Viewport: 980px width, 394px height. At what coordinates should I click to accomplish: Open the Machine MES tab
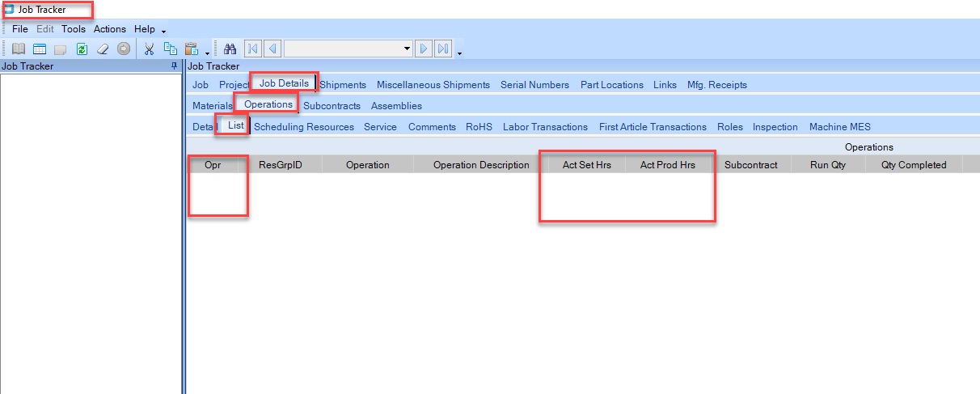(x=840, y=127)
